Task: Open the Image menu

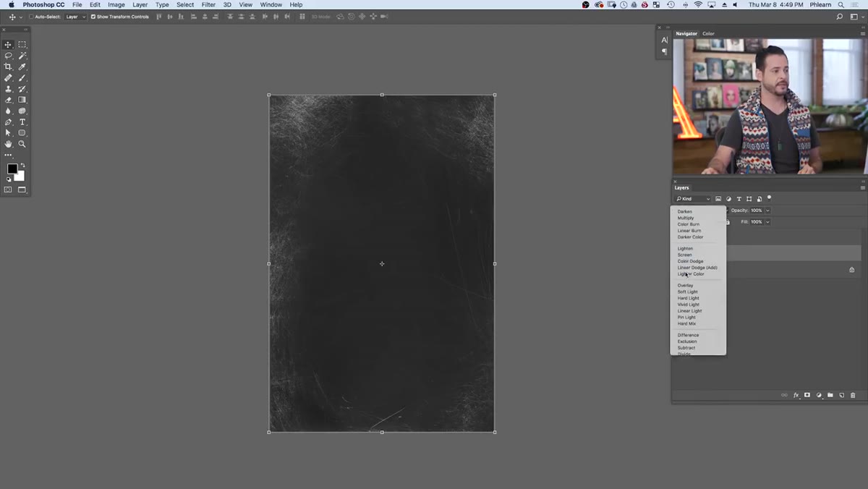Action: pos(116,4)
